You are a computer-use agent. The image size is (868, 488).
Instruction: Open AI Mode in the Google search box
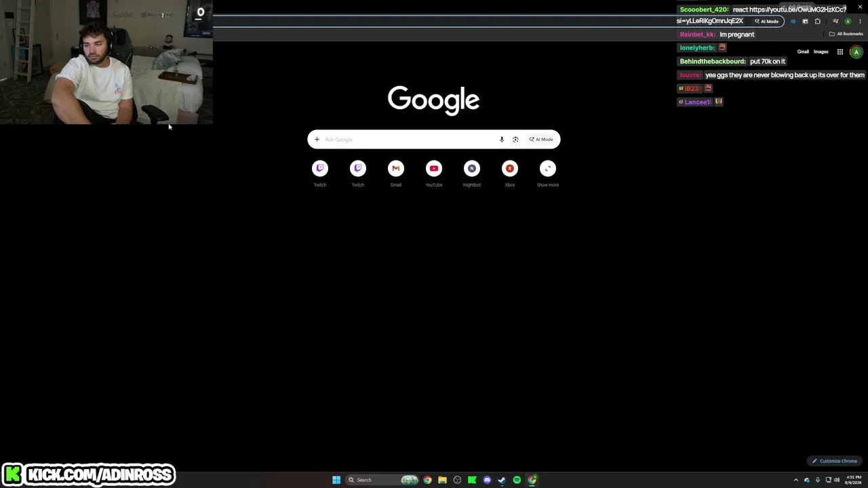pos(541,140)
